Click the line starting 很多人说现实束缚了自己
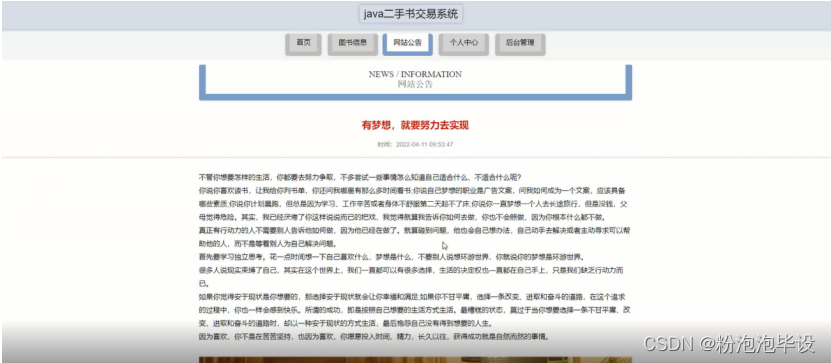 412,270
